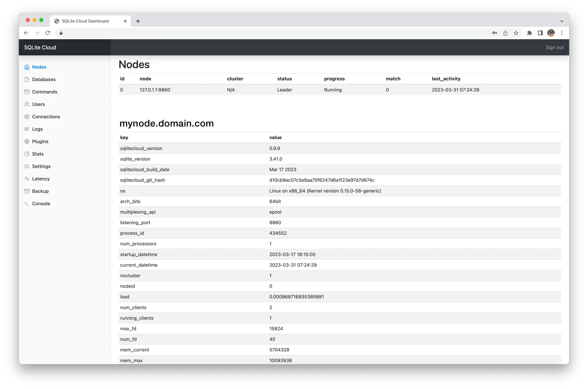Launch the Console via the terminal icon
Image resolution: width=588 pixels, height=389 pixels.
[x=27, y=203]
